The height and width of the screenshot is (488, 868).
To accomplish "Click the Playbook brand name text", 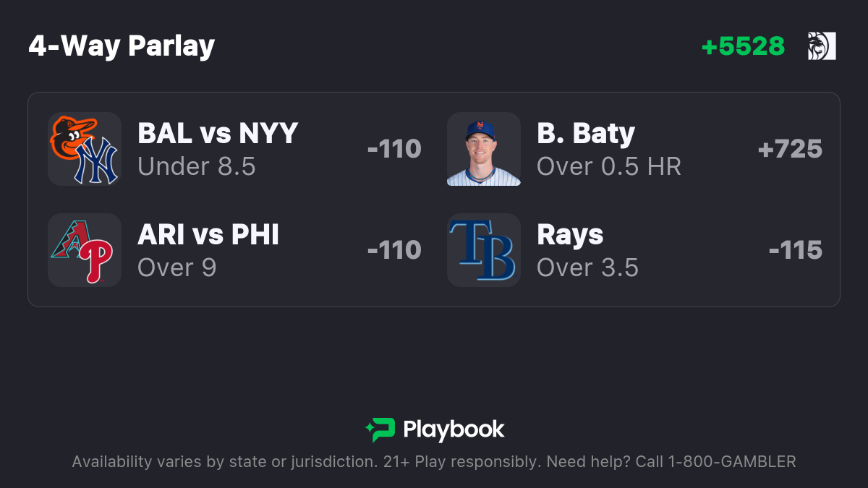I will tap(454, 430).
